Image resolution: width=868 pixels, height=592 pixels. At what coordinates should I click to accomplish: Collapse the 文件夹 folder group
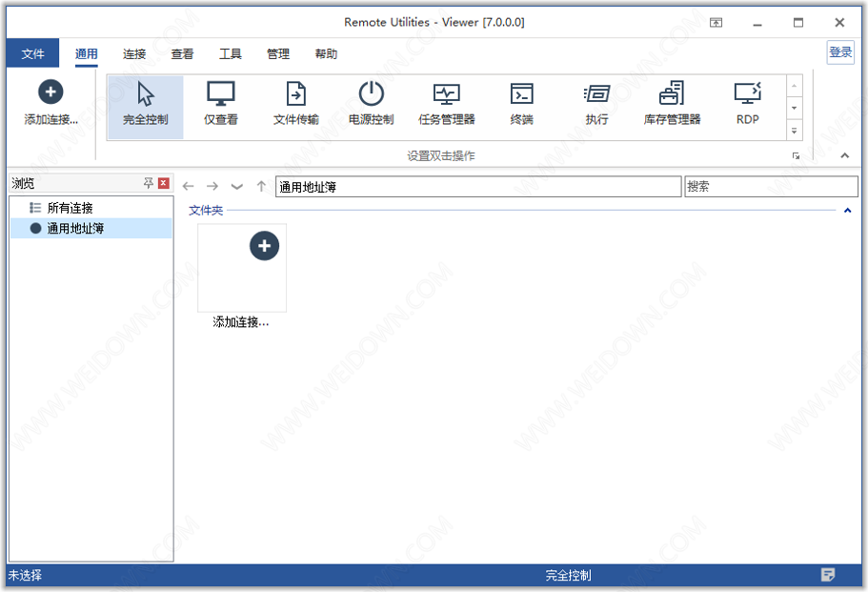click(x=848, y=211)
